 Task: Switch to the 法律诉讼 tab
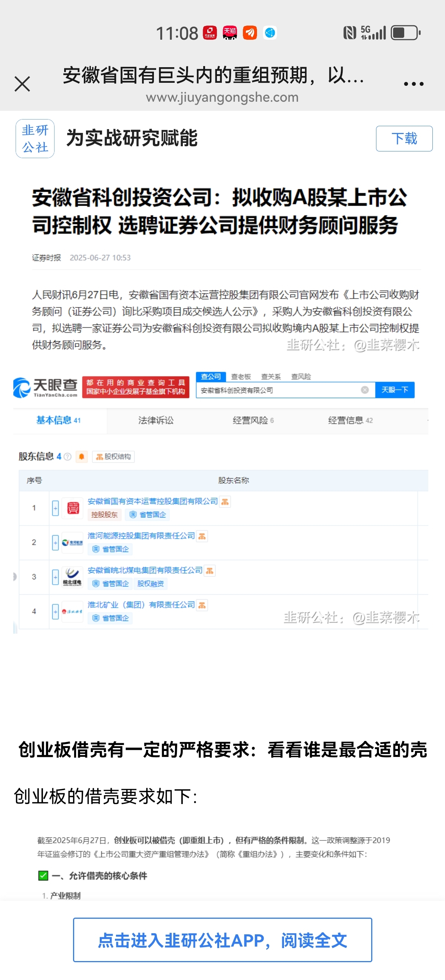coord(156,420)
